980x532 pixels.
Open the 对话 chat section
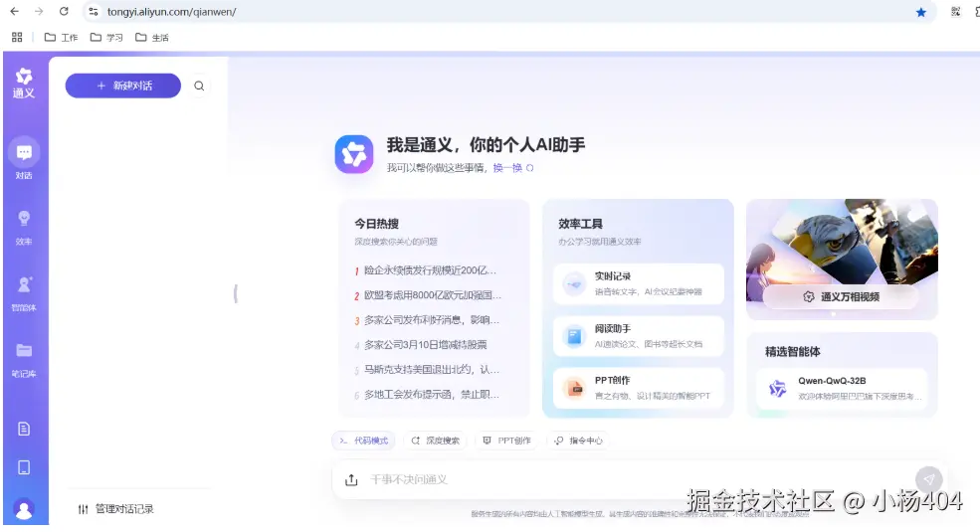pyautogui.click(x=24, y=158)
